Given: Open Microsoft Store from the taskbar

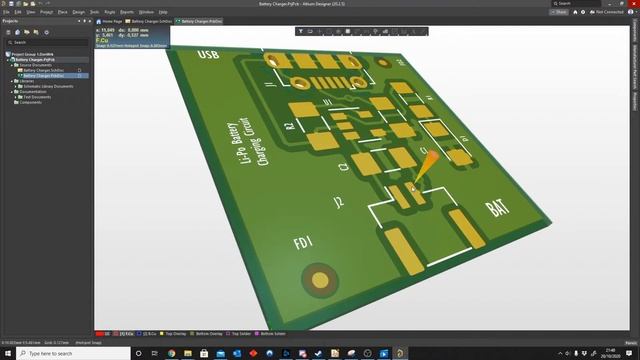Looking at the screenshot, I should tap(204, 353).
